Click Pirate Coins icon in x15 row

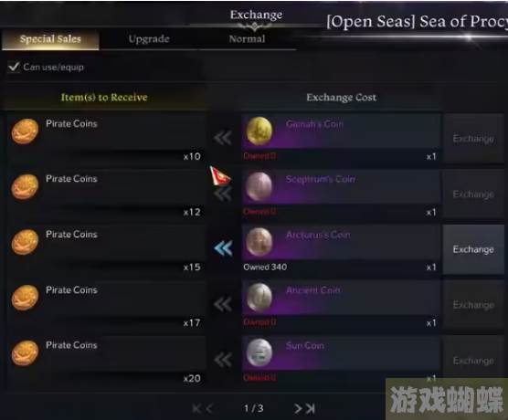25,242
